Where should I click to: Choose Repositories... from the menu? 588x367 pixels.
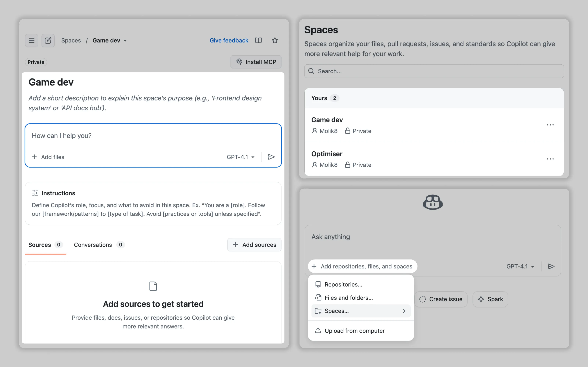click(343, 284)
